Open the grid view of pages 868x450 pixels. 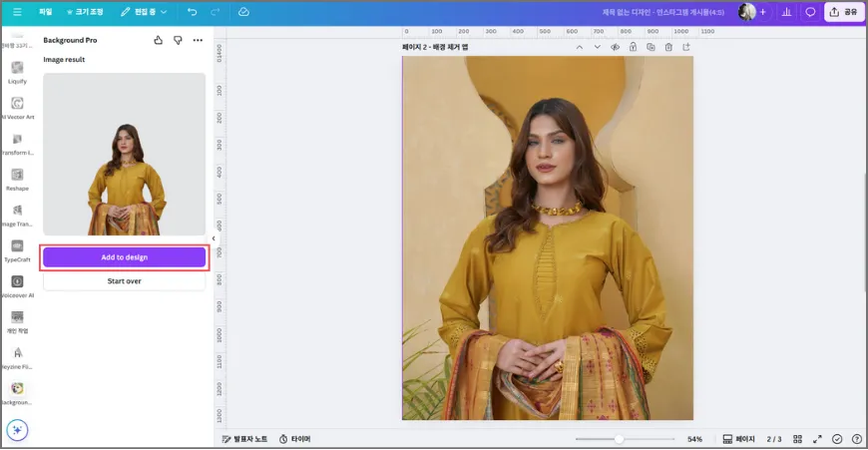click(798, 439)
